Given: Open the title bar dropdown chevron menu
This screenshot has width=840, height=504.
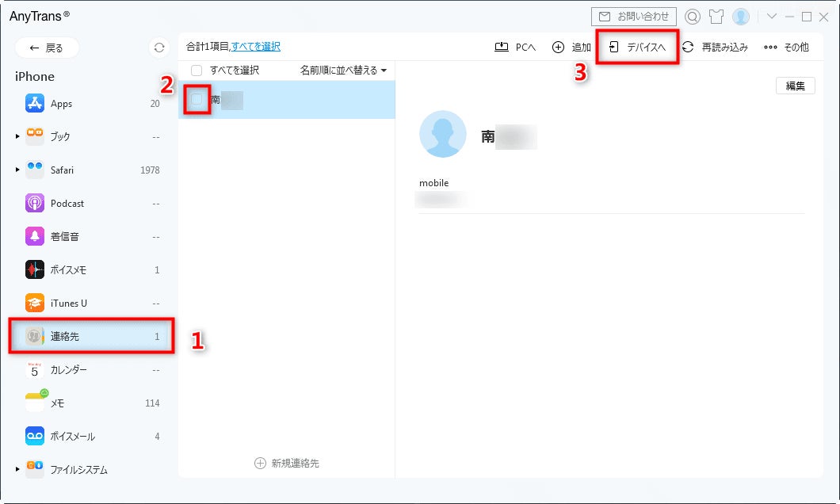Looking at the screenshot, I should (x=771, y=17).
